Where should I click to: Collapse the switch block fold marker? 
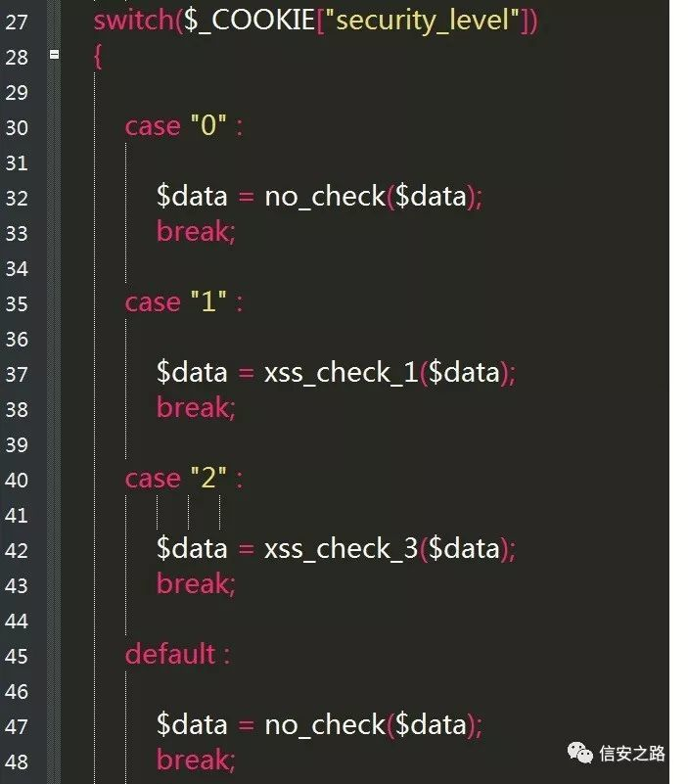[55, 55]
